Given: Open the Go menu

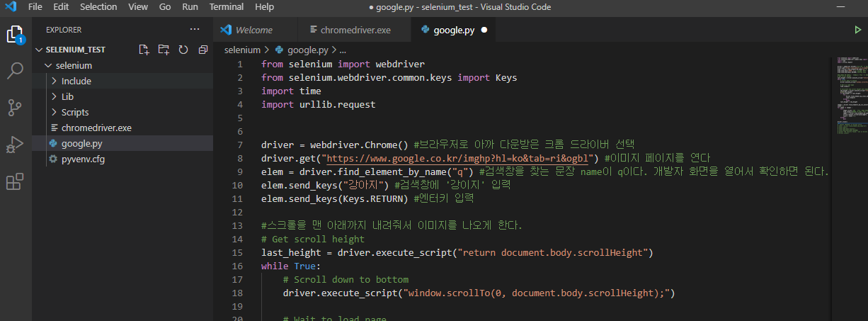Looking at the screenshot, I should 165,7.
